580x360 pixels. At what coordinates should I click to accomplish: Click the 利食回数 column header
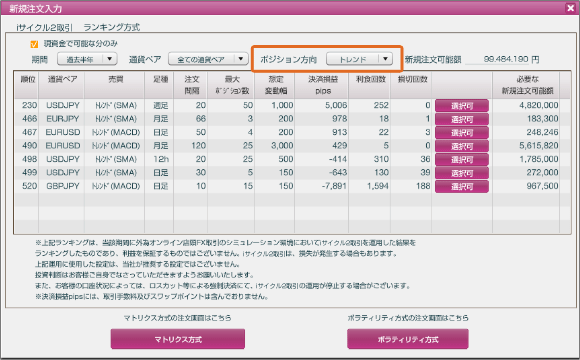pyautogui.click(x=370, y=85)
